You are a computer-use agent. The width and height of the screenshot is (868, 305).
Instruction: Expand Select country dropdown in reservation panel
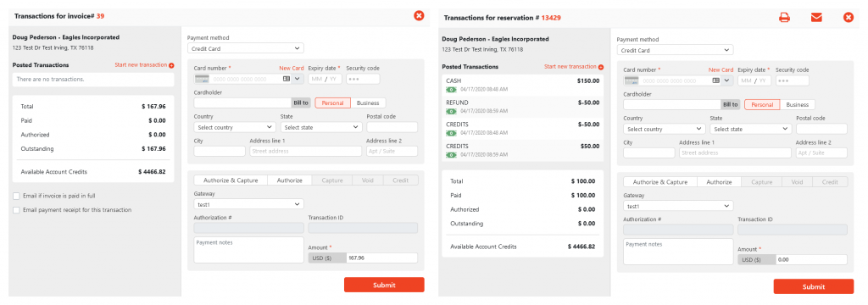(x=665, y=129)
